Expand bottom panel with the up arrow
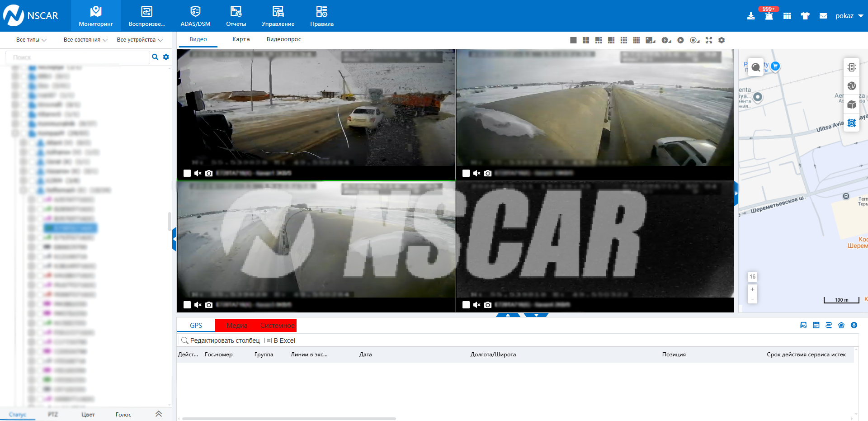 508,315
